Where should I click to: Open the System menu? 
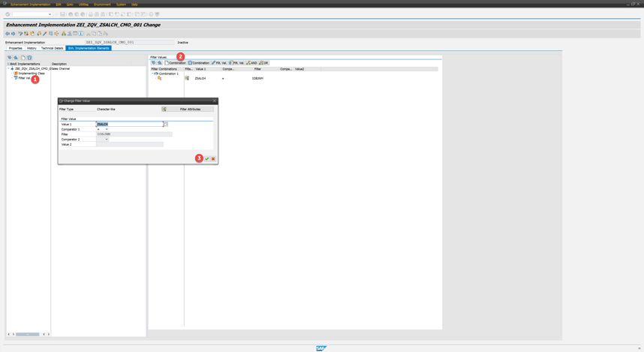pyautogui.click(x=121, y=5)
